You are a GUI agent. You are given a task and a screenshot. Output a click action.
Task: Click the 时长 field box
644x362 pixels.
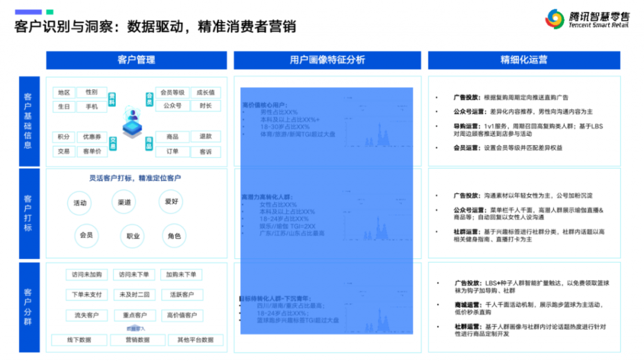coord(206,106)
